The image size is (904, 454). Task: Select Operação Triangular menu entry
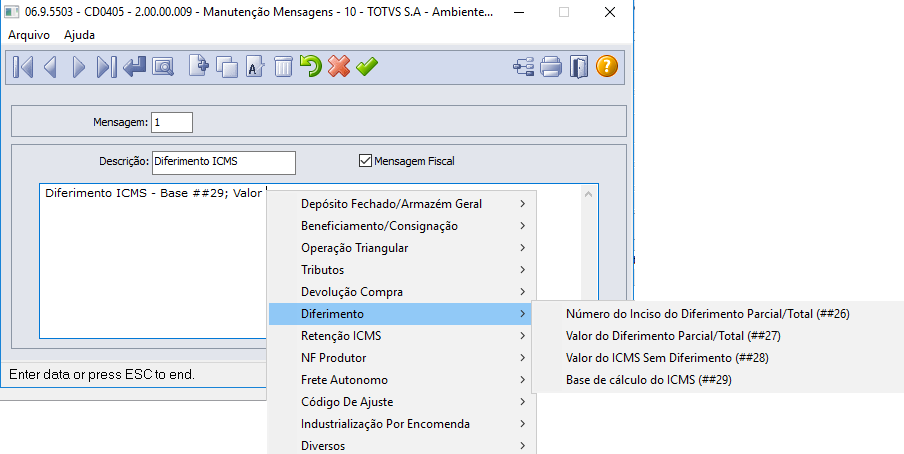(x=402, y=247)
